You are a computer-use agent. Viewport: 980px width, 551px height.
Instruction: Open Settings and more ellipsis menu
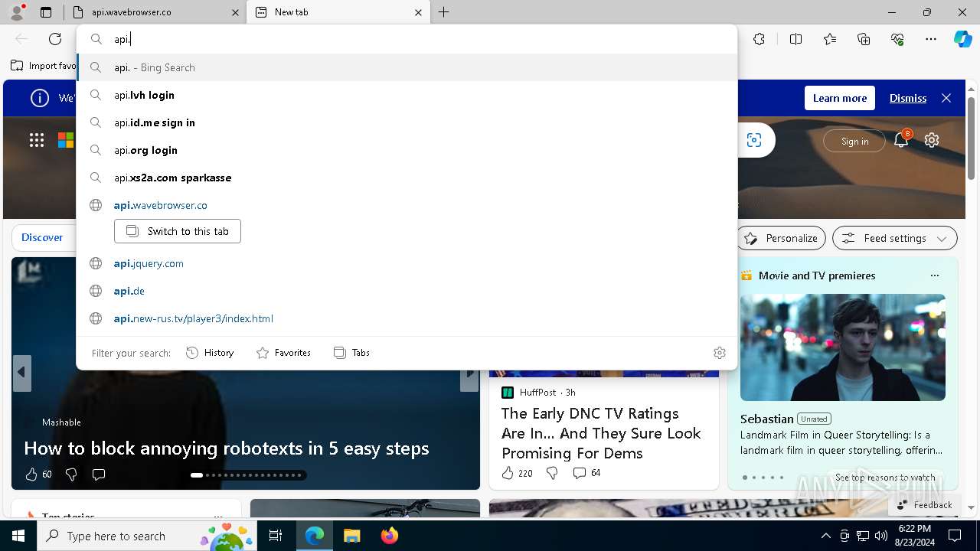931,39
